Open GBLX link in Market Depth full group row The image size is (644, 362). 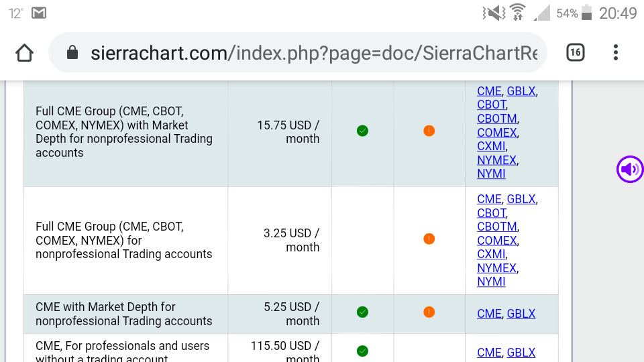[x=521, y=91]
